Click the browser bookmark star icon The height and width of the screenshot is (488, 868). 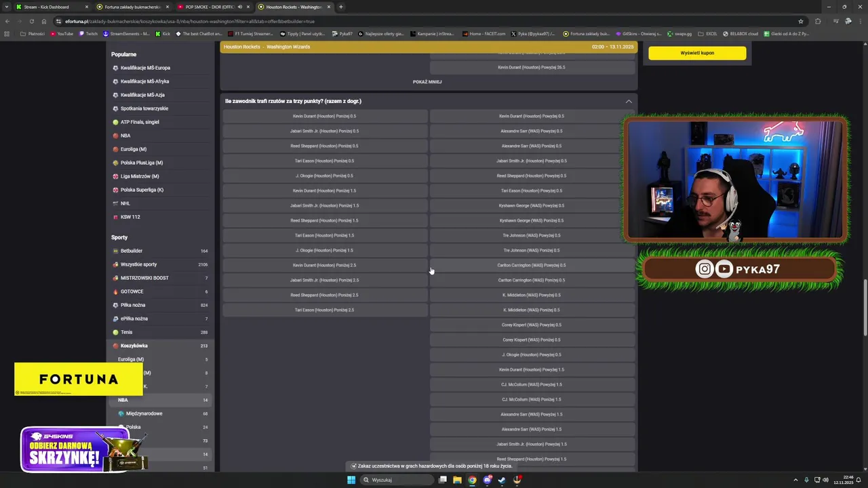point(801,21)
